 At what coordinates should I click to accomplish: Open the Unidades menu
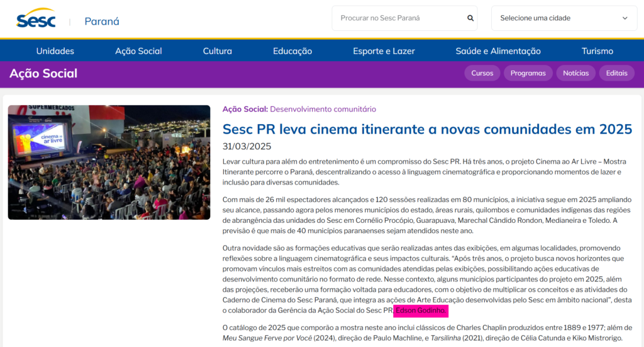point(55,51)
